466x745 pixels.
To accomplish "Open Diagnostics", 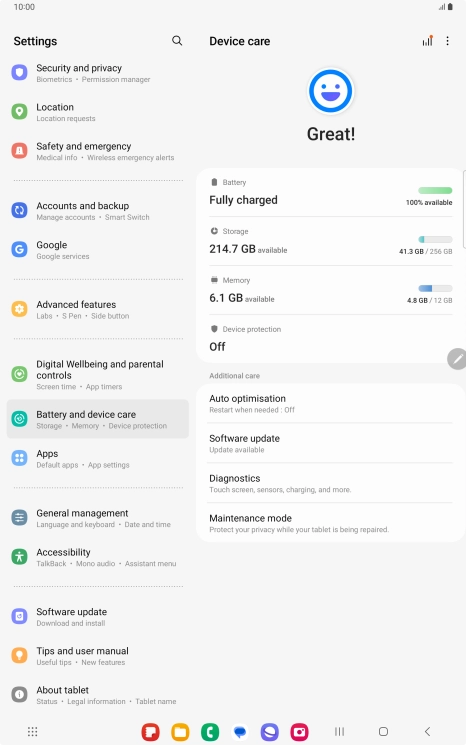I will tap(331, 483).
